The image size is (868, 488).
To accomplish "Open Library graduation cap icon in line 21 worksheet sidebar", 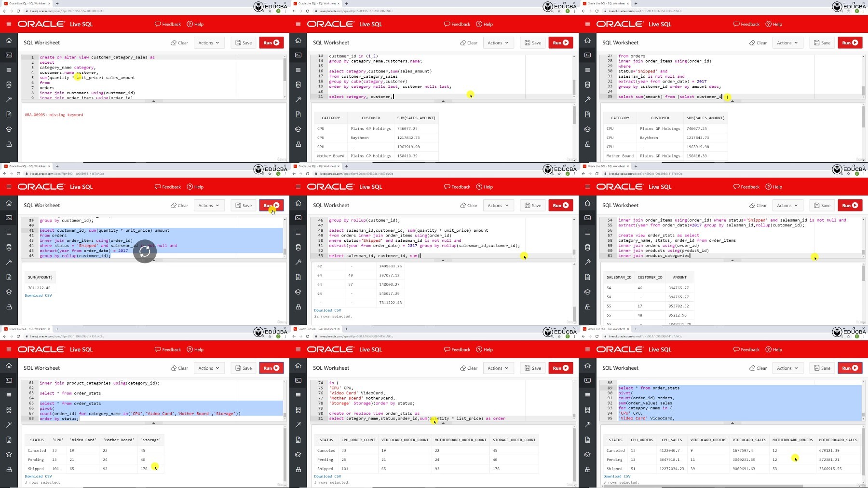I will pos(298,129).
